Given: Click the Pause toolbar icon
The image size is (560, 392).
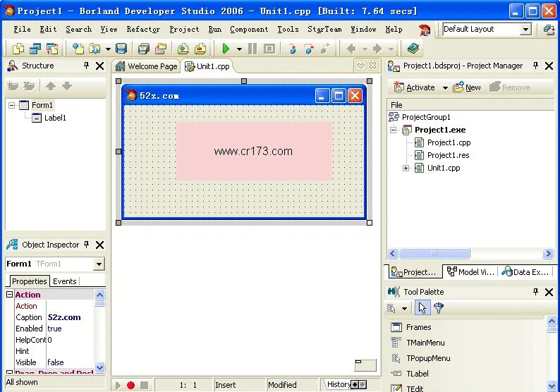Looking at the screenshot, I should [252, 48].
